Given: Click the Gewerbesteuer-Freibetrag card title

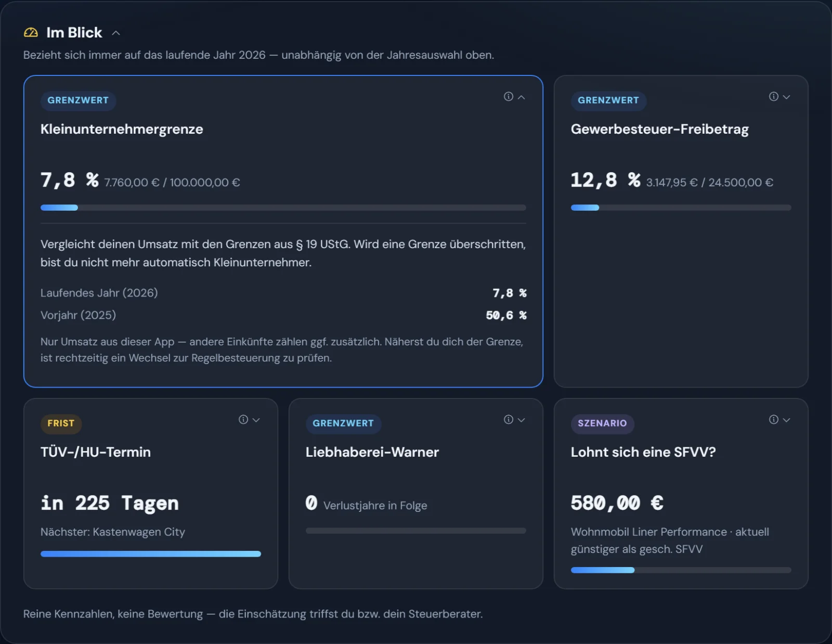Looking at the screenshot, I should click(659, 129).
